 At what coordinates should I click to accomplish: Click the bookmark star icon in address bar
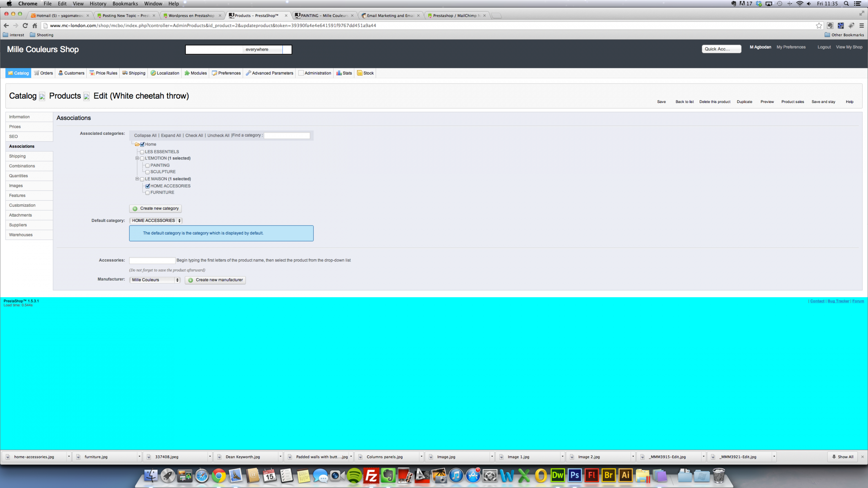819,26
